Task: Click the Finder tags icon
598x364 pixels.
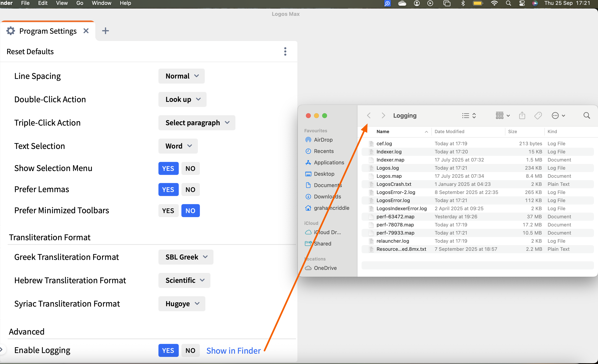Action: (x=538, y=116)
